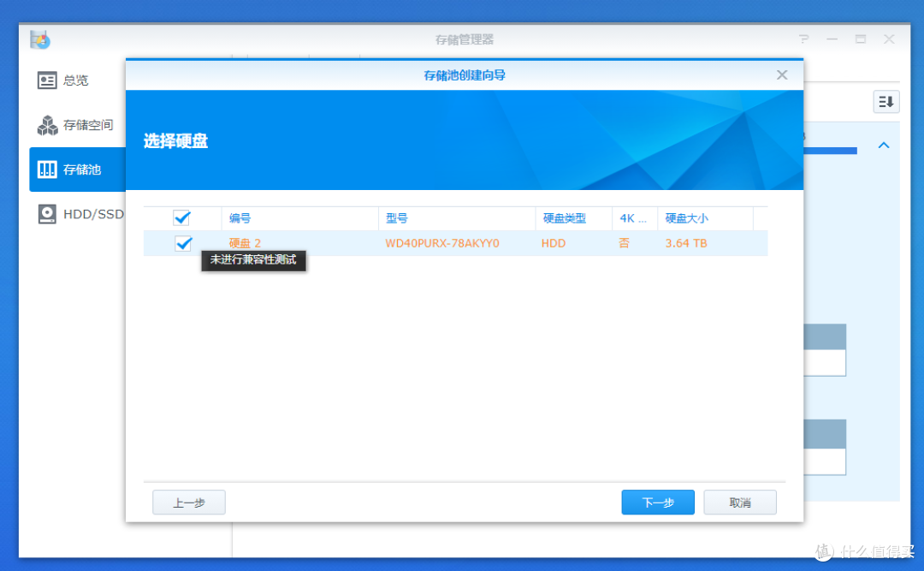Click the 上一步 previous button

point(188,502)
